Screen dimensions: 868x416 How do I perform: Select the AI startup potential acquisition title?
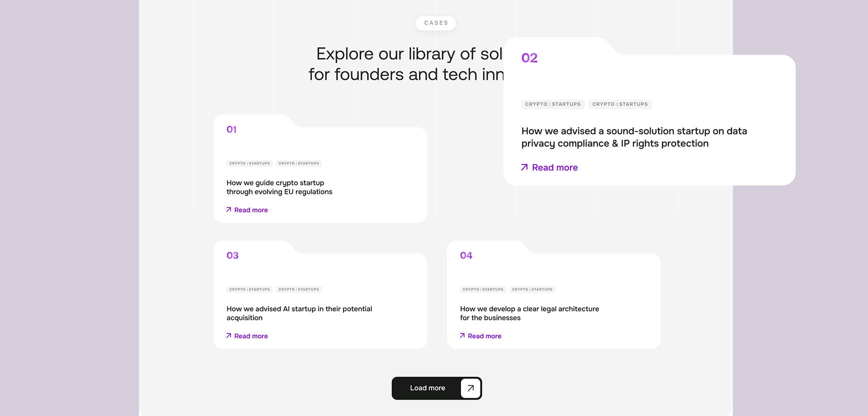tap(299, 313)
